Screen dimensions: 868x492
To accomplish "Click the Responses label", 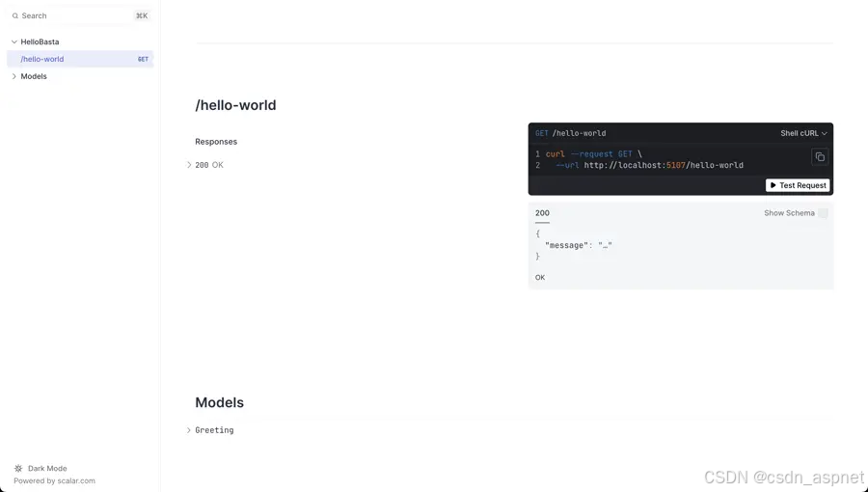I will [x=216, y=142].
